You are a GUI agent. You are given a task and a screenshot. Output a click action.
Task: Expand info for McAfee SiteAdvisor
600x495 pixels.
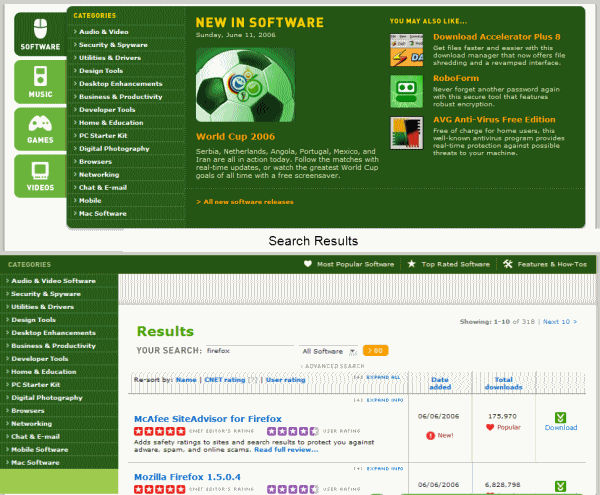385,400
